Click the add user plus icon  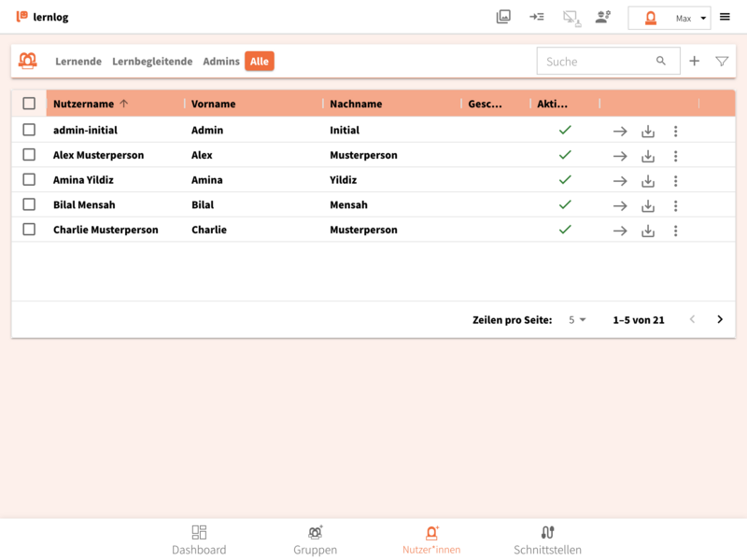694,62
